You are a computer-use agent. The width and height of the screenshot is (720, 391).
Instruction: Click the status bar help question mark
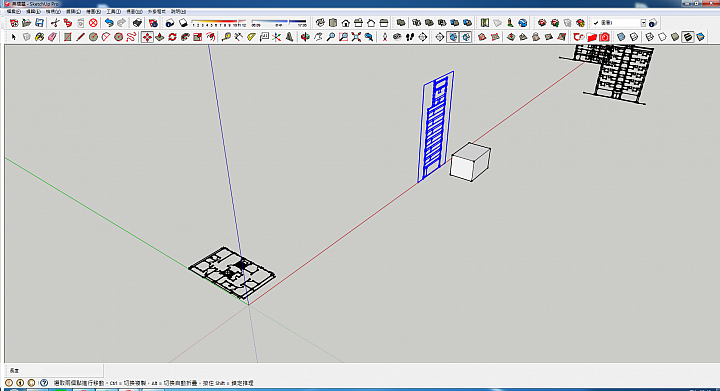(x=44, y=383)
